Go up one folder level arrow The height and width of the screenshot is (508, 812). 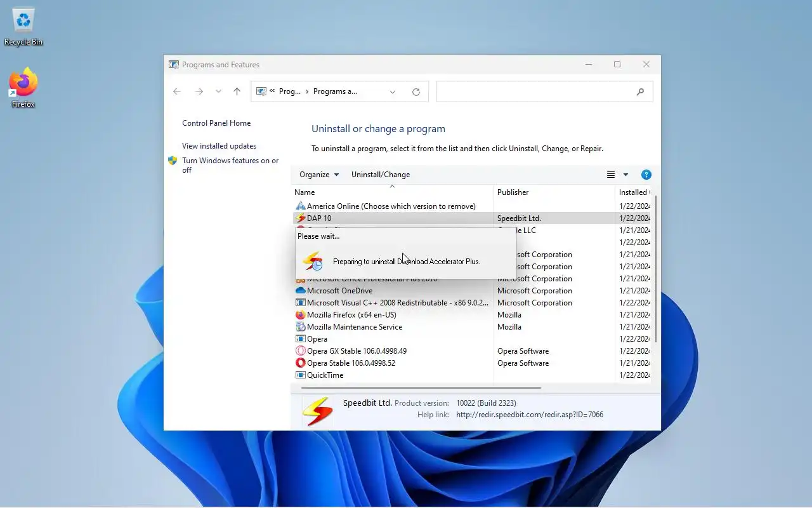[x=237, y=91]
